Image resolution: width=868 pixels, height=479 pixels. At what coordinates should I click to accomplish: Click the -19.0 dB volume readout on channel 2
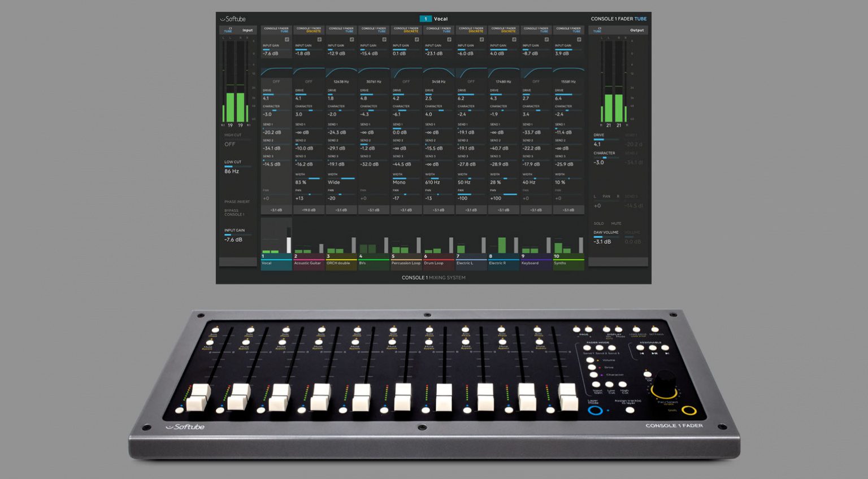309,210
